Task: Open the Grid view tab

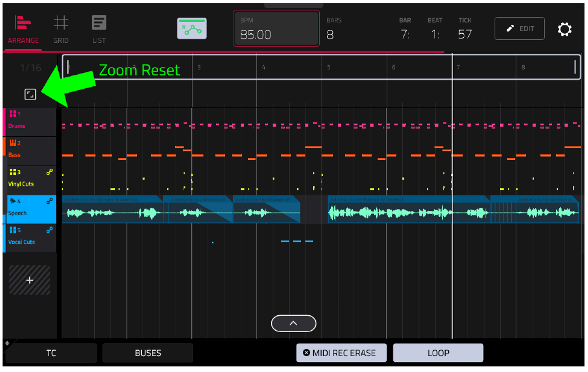Action: (61, 30)
